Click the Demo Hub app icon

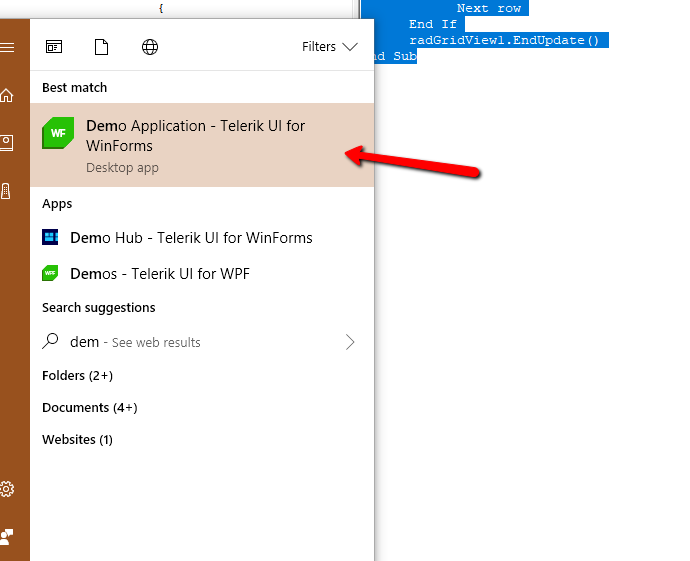pyautogui.click(x=50, y=238)
